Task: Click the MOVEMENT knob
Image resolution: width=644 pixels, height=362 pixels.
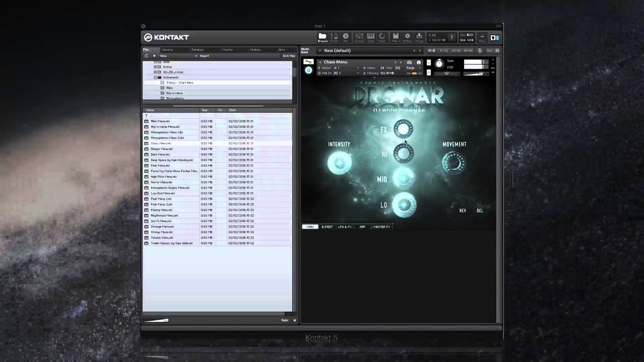Action: [453, 162]
